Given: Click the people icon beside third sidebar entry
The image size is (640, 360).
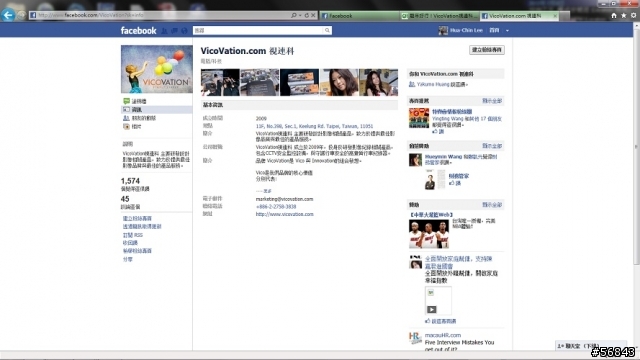Looking at the screenshot, I should (x=127, y=118).
